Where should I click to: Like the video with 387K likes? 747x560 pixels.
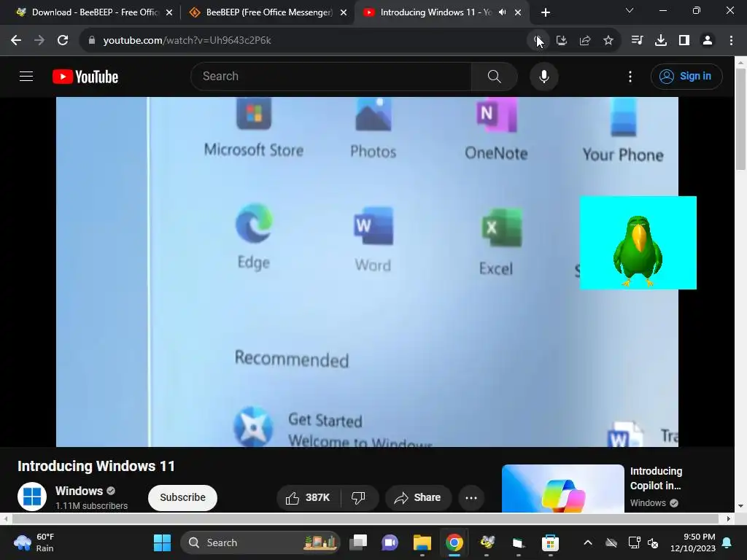(308, 497)
